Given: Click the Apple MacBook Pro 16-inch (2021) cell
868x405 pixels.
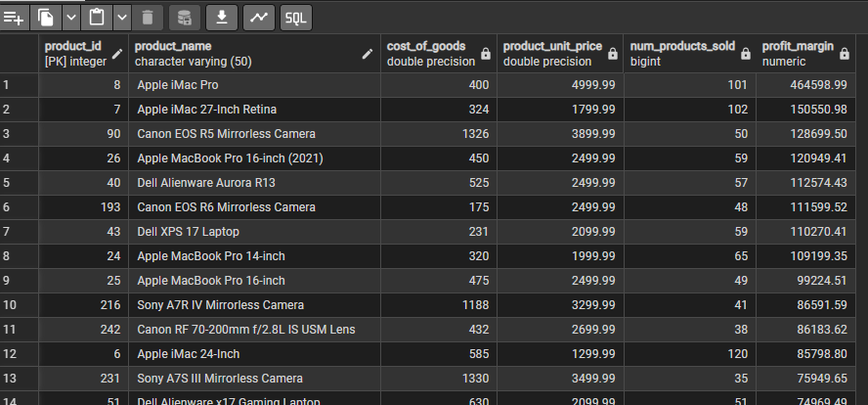Looking at the screenshot, I should (x=255, y=158).
